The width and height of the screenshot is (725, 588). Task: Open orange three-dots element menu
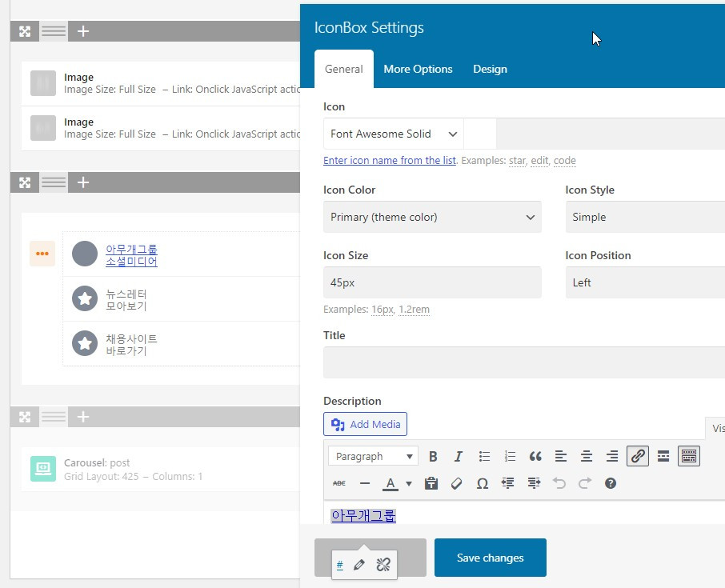coord(42,254)
